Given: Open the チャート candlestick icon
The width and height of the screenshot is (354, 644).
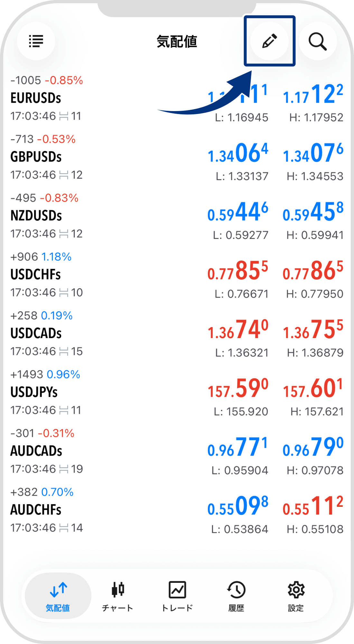Looking at the screenshot, I should click(118, 589).
